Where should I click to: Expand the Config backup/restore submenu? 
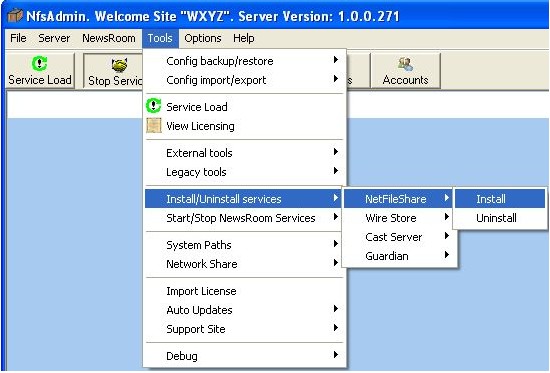coord(243,61)
